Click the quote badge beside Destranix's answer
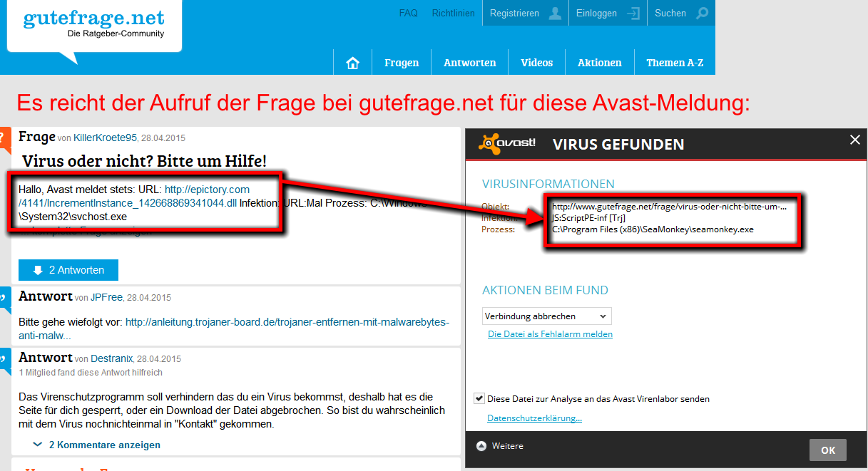Image resolution: width=868 pixels, height=471 pixels. pos(5,361)
